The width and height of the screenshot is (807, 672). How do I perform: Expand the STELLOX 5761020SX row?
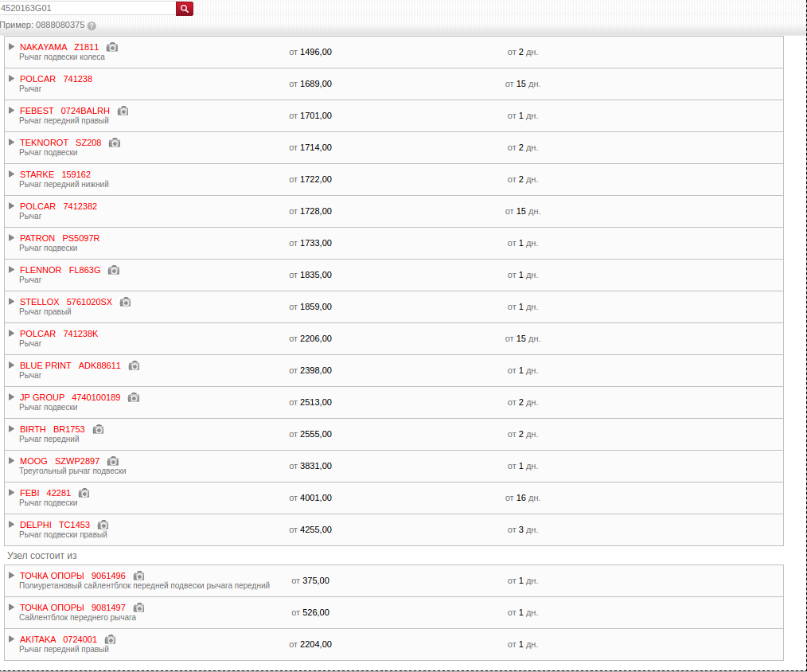pos(11,302)
